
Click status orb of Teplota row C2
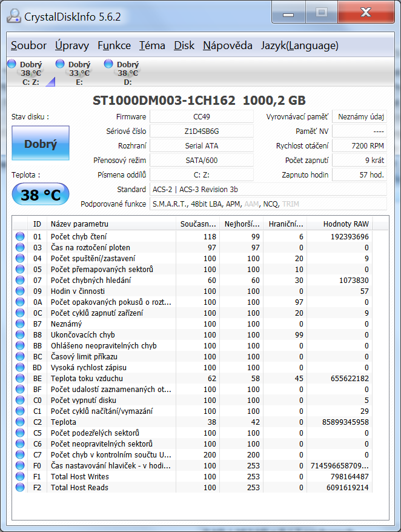tap(20, 422)
